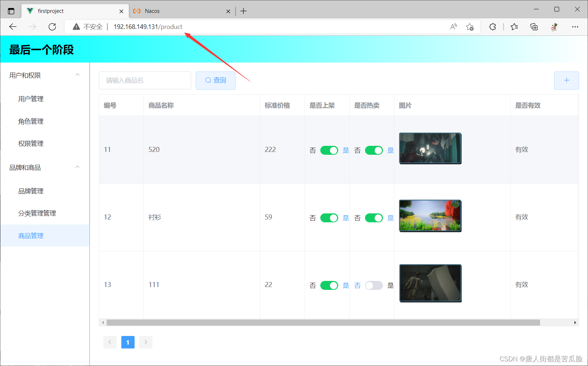Open product 520 image thumbnail
588x366 pixels.
click(x=430, y=148)
